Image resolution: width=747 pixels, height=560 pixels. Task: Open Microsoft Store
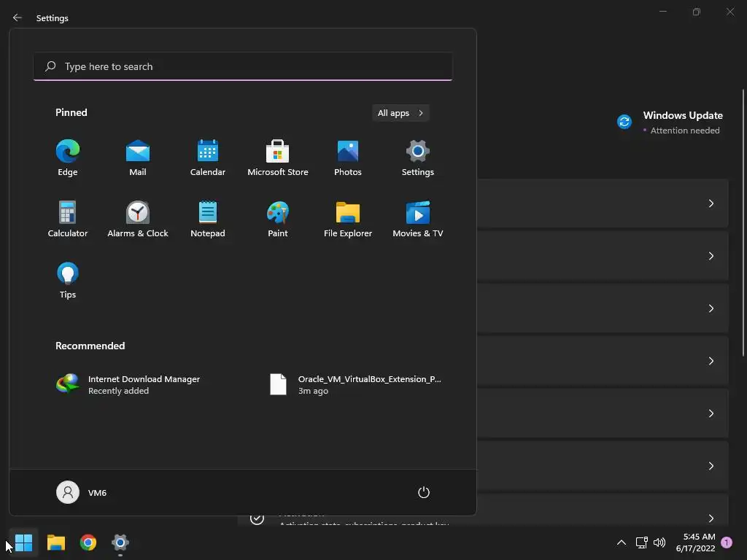click(278, 158)
